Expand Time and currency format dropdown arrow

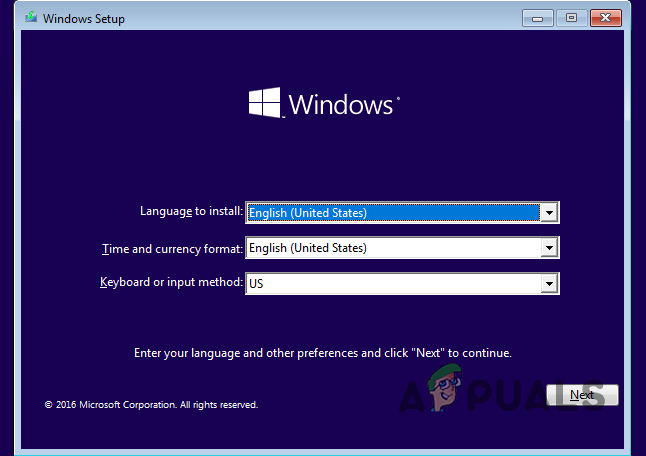[x=549, y=248]
